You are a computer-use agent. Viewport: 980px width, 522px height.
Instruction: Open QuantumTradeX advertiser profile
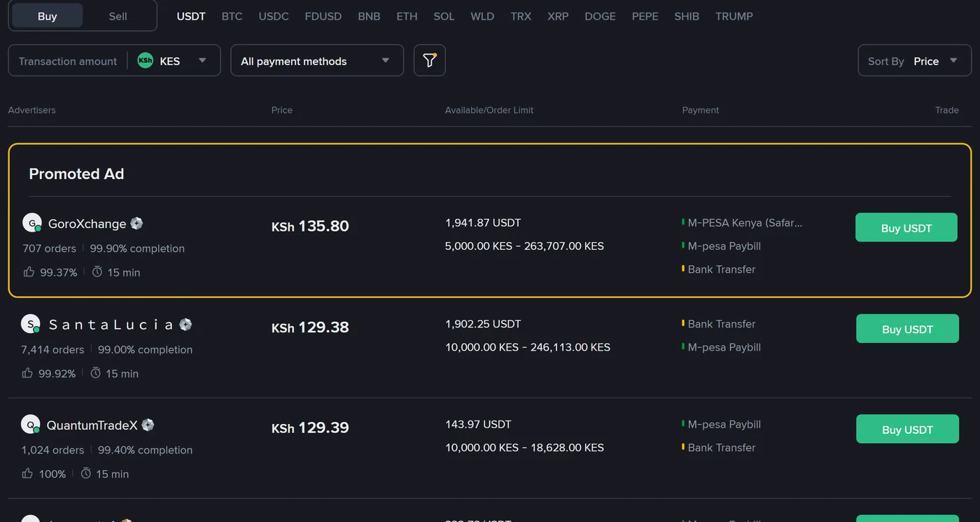92,425
